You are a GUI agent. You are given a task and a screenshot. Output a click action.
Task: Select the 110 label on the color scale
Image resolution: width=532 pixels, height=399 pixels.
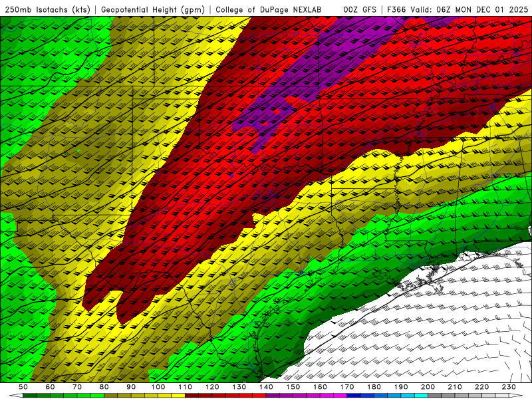pos(186,387)
